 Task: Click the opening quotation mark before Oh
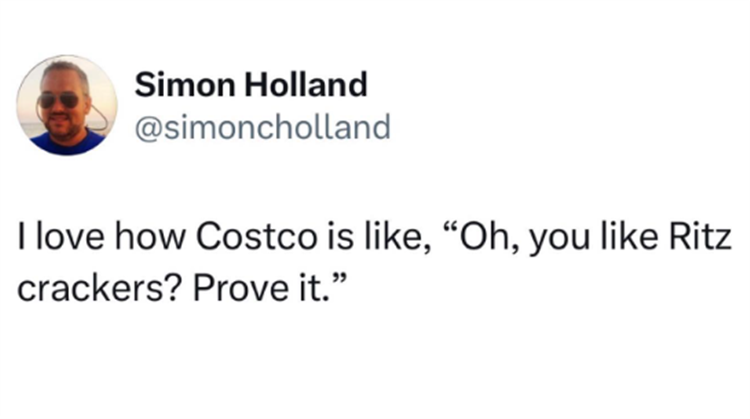450,230
